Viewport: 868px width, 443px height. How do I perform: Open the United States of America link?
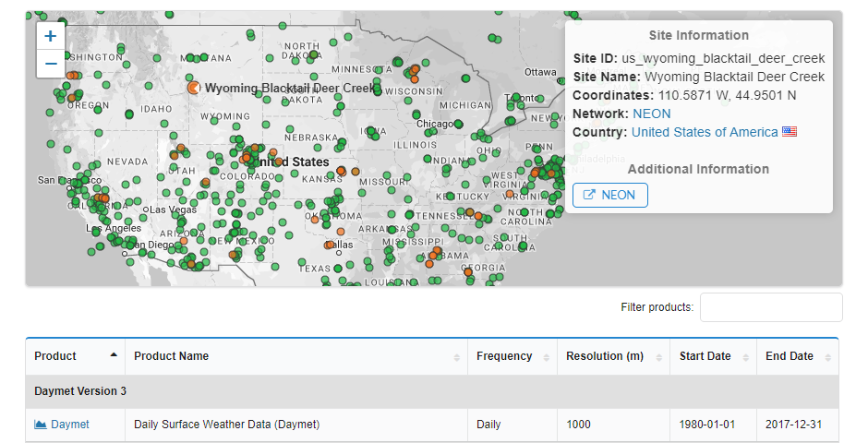pyautogui.click(x=705, y=132)
